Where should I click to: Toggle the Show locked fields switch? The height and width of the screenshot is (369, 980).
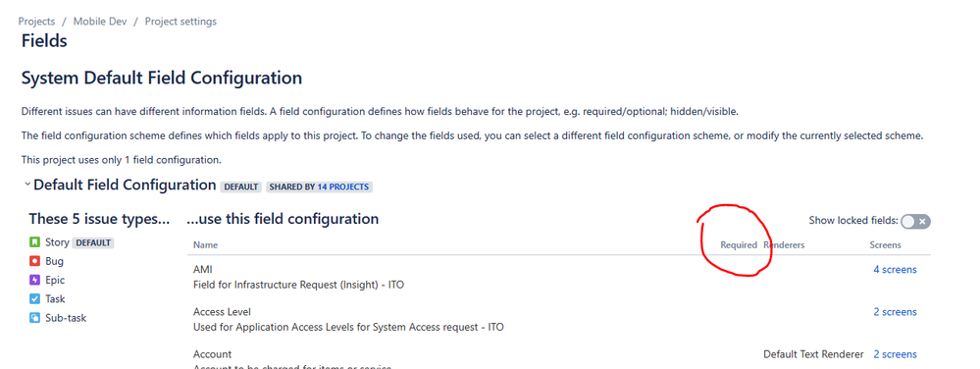[915, 222]
